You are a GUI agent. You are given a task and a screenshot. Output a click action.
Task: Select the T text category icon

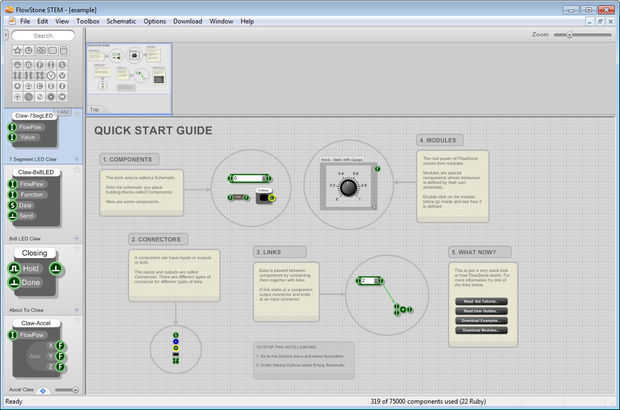pyautogui.click(x=17, y=97)
